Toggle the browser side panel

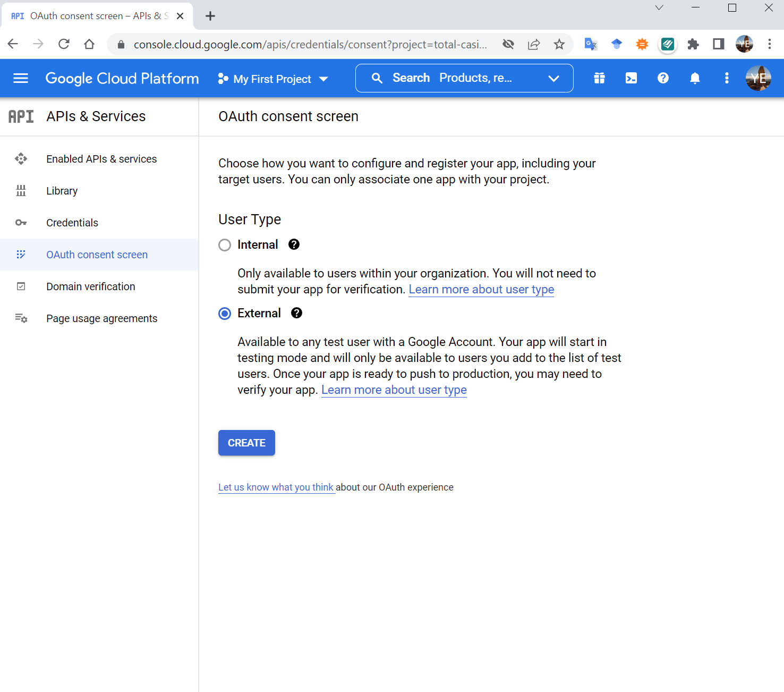point(719,44)
